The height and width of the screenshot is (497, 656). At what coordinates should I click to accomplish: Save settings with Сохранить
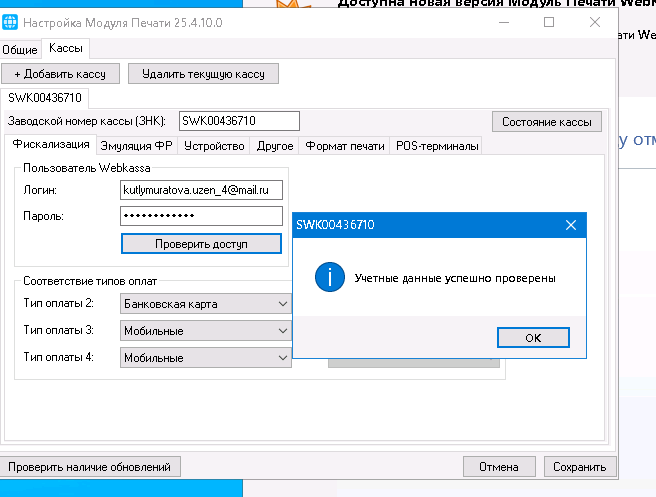[x=579, y=467]
